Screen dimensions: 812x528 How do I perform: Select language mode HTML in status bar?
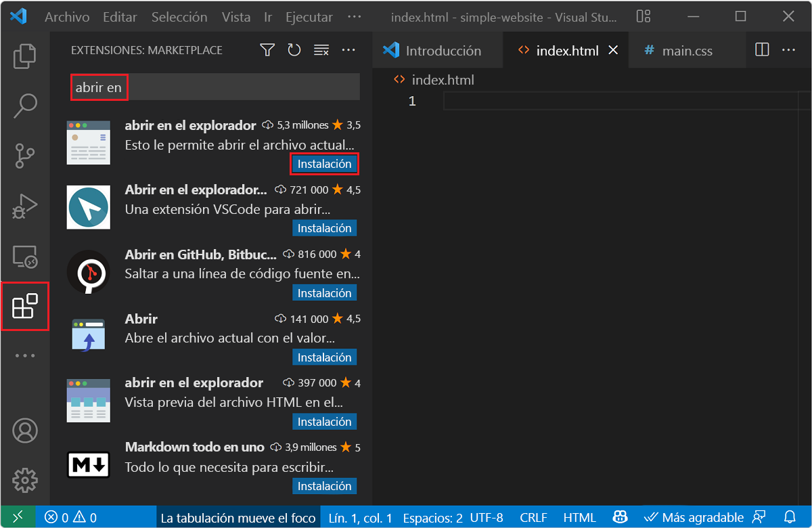(580, 518)
